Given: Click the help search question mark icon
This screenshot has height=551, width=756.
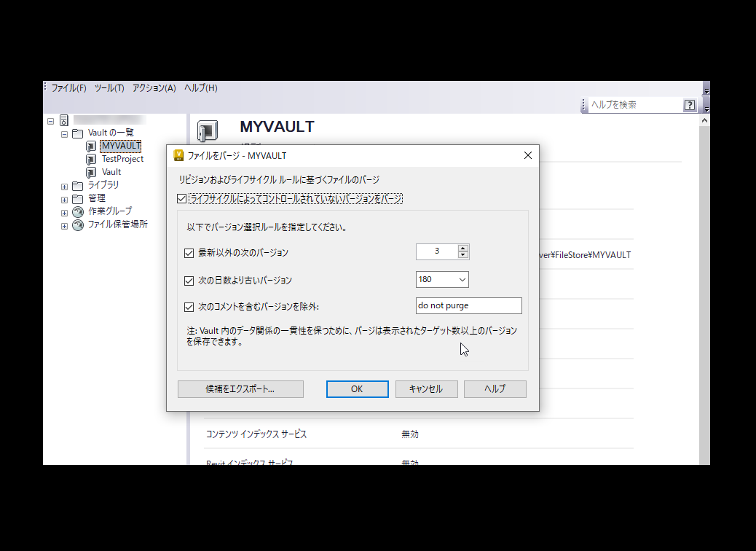Looking at the screenshot, I should (x=690, y=105).
